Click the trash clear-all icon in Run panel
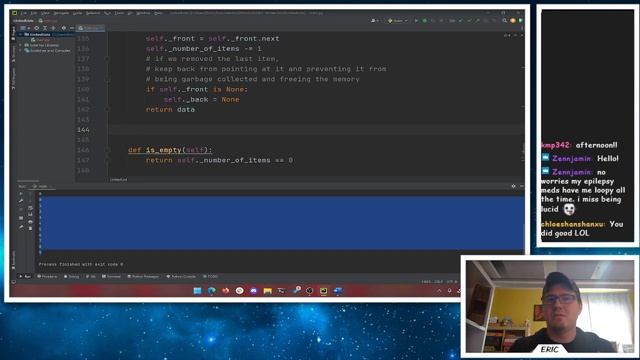The image size is (640, 360). click(x=30, y=229)
